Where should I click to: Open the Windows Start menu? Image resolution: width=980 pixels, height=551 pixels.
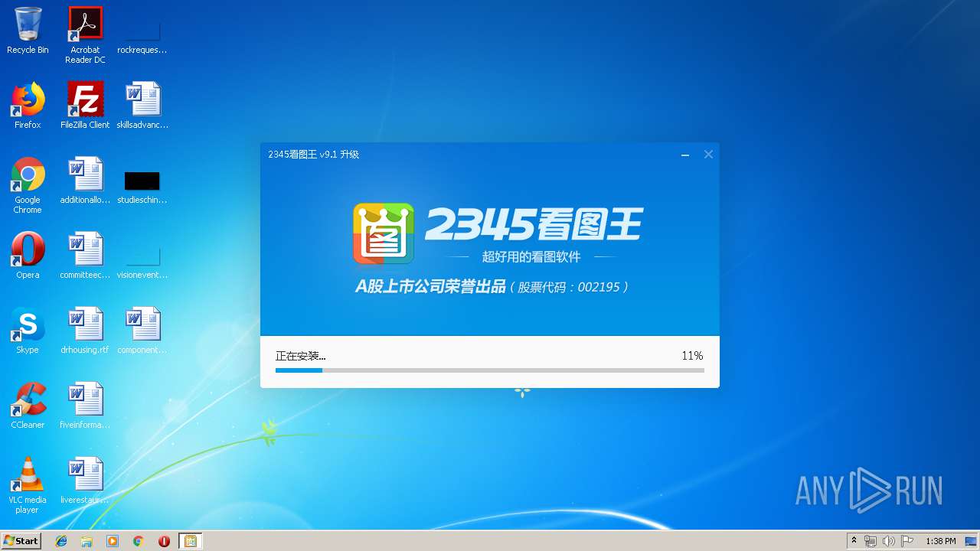click(21, 541)
